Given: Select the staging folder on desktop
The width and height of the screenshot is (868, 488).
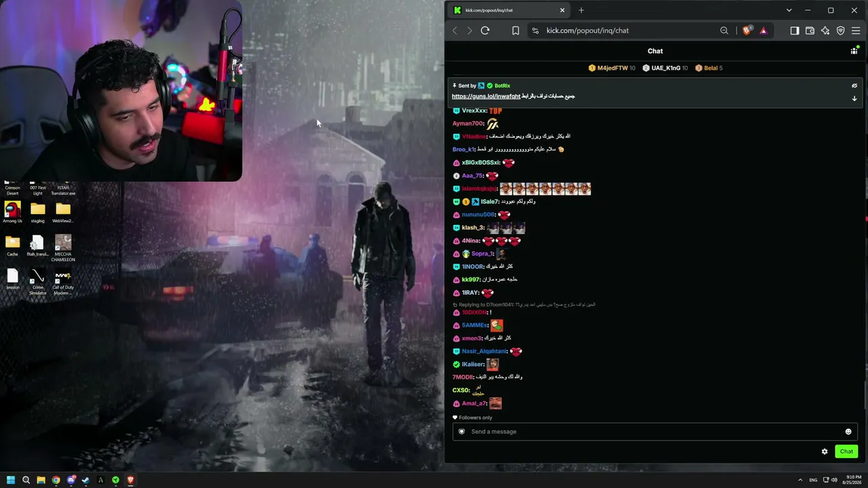Looking at the screenshot, I should (38, 212).
